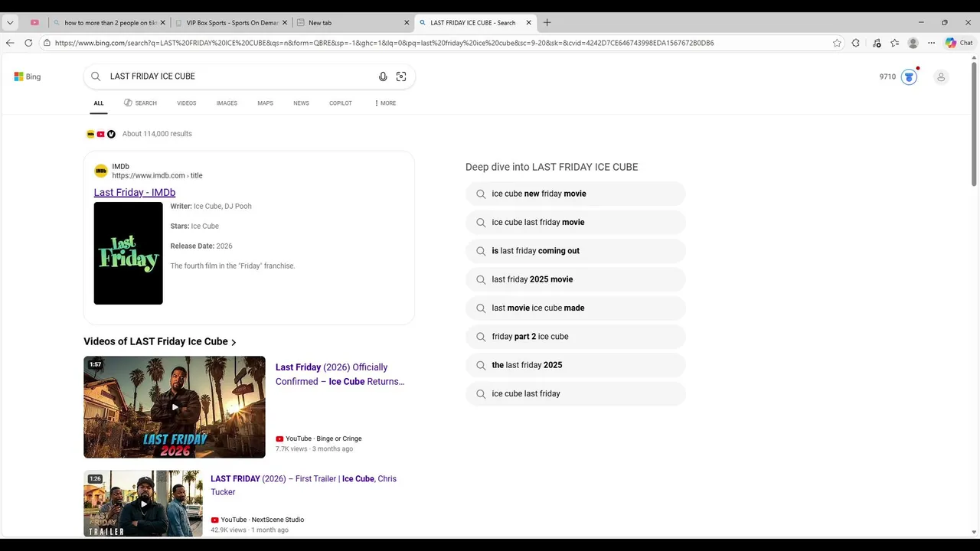980x551 pixels.
Task: Open browser profile avatar
Action: tap(913, 43)
